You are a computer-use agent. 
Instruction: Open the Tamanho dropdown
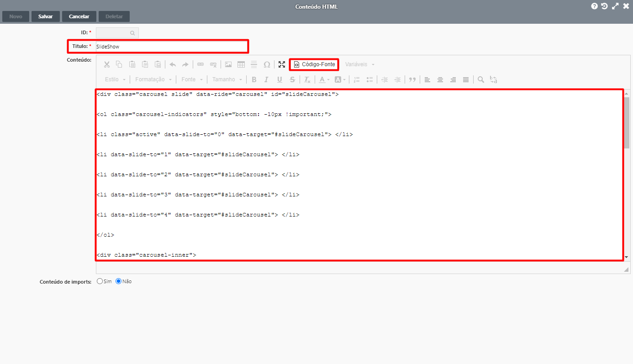coord(227,79)
